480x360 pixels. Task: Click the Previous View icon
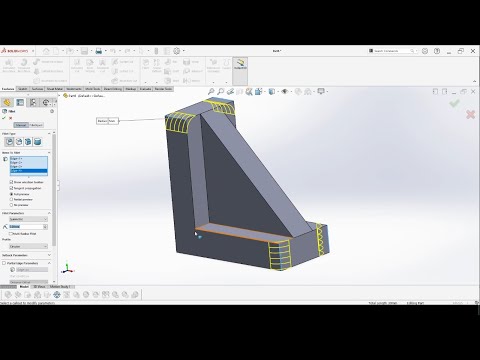(230, 91)
